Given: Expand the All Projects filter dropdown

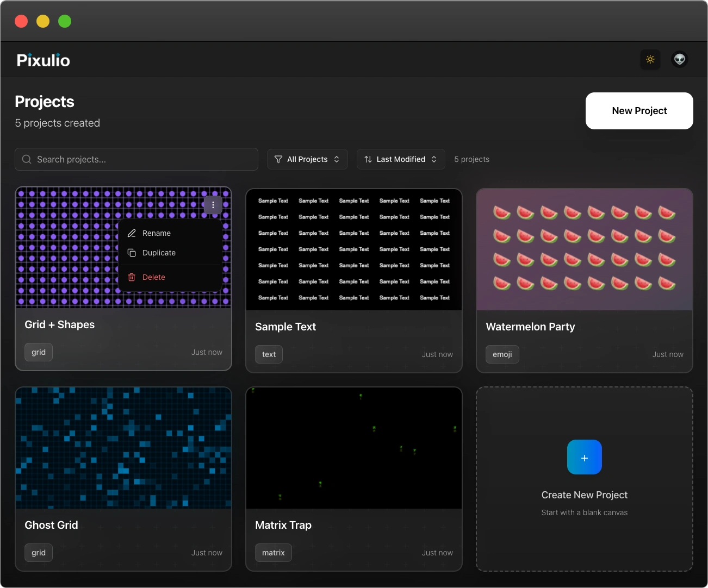Looking at the screenshot, I should pyautogui.click(x=307, y=159).
